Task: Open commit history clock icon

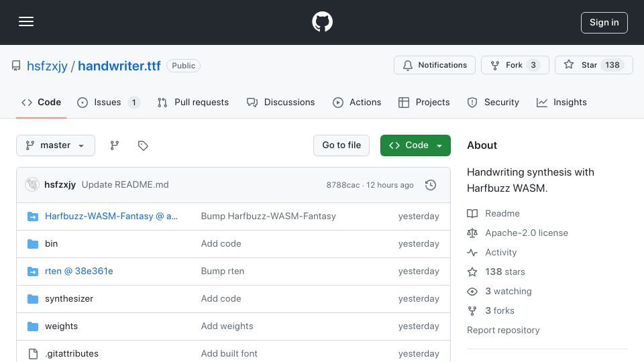Action: coord(431,185)
